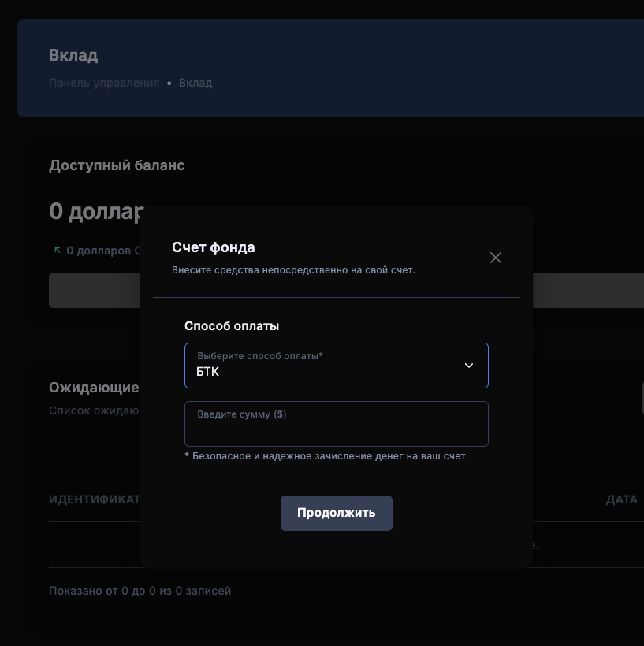Expand the payment method chevron arrow
This screenshot has height=646, width=644.
(469, 366)
